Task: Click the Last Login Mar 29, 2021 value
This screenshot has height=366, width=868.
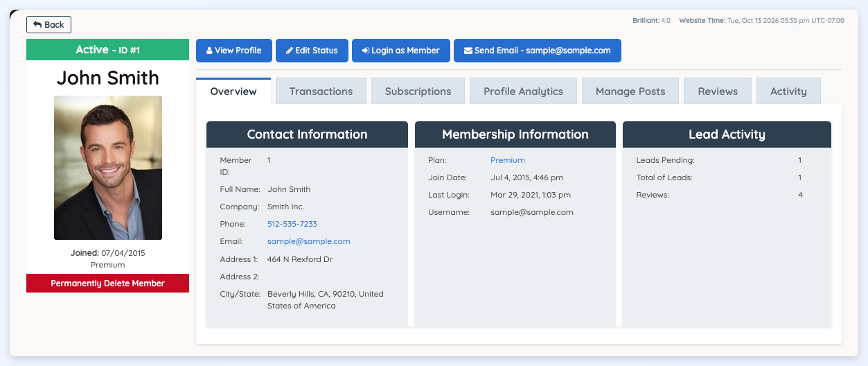Action: pyautogui.click(x=531, y=195)
